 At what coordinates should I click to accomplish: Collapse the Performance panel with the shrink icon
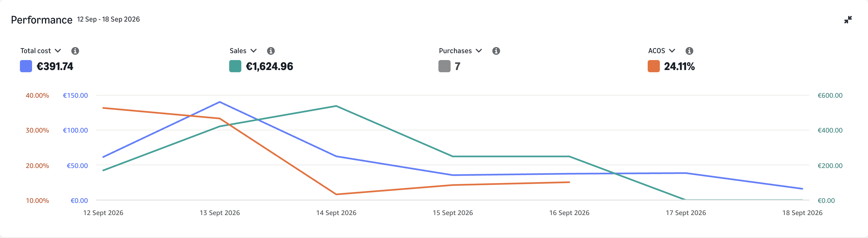point(848,20)
